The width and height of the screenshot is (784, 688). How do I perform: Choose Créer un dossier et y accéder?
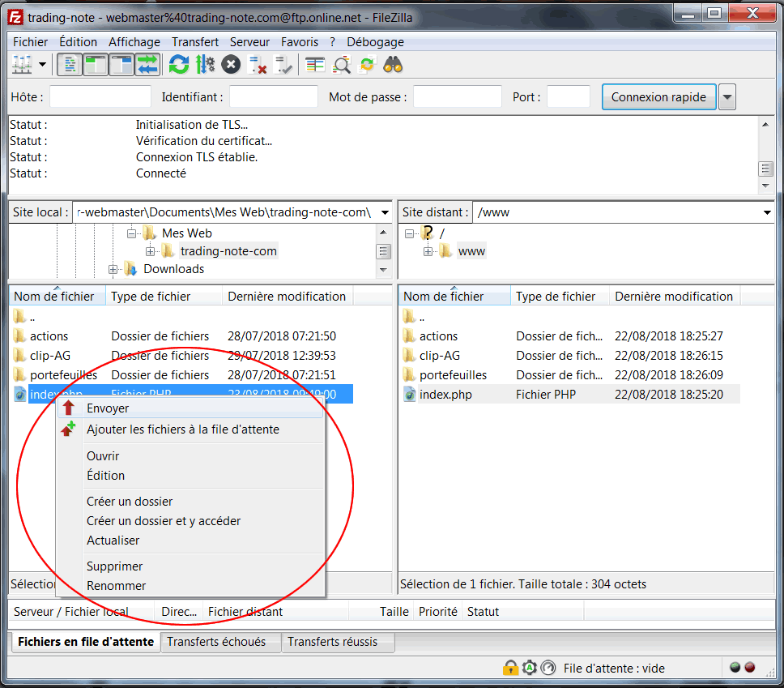(x=190, y=521)
